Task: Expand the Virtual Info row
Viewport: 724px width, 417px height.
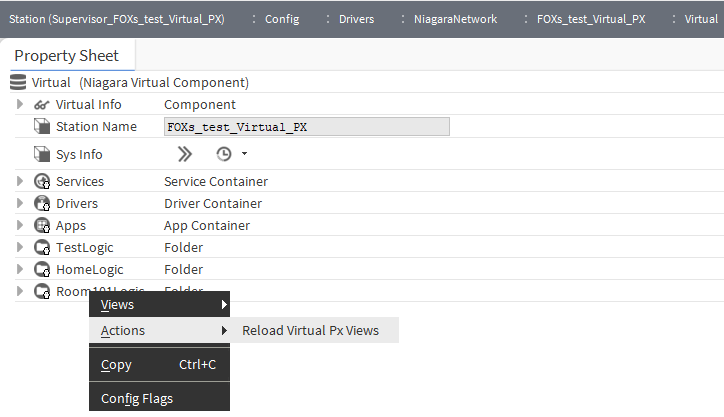Action: (20, 104)
